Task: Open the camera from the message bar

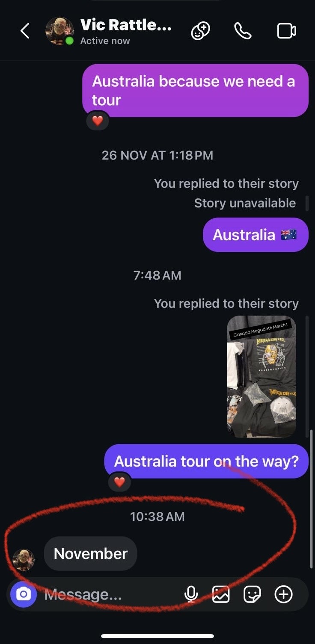Action: tap(24, 594)
